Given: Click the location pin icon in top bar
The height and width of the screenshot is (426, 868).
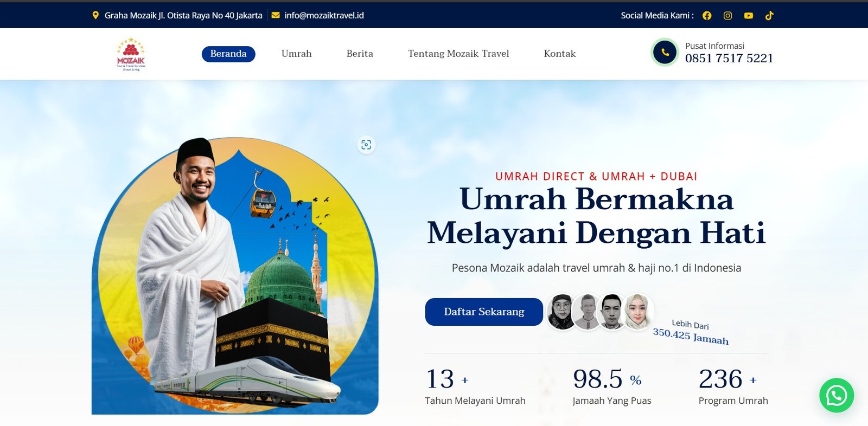Looking at the screenshot, I should coord(95,15).
